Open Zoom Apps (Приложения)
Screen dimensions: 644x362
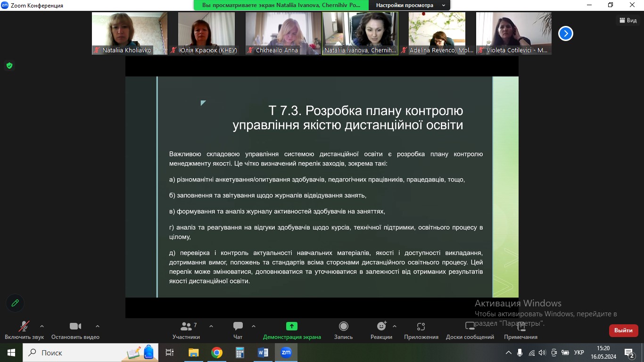(421, 330)
